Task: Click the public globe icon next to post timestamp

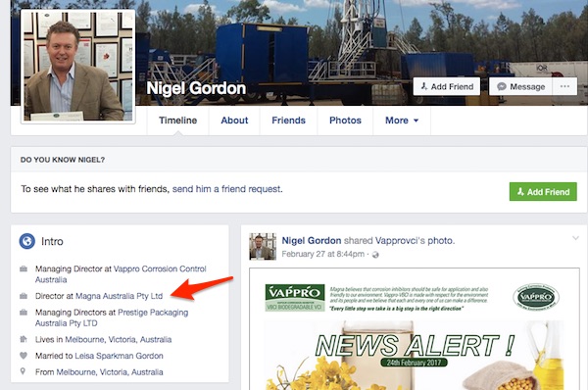Action: pyautogui.click(x=375, y=255)
